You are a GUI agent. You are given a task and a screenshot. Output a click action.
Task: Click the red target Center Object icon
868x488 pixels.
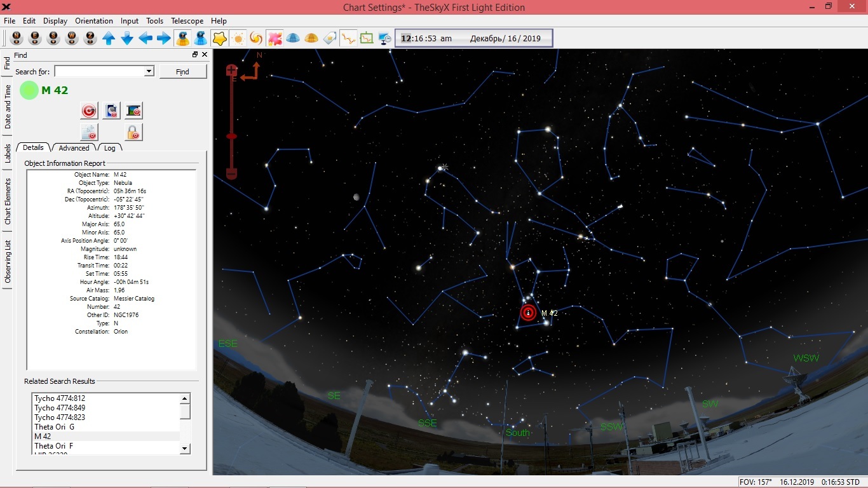(x=90, y=111)
